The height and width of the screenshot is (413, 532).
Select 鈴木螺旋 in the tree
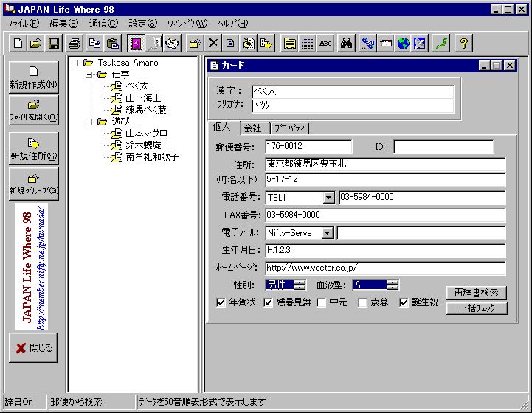pyautogui.click(x=143, y=145)
